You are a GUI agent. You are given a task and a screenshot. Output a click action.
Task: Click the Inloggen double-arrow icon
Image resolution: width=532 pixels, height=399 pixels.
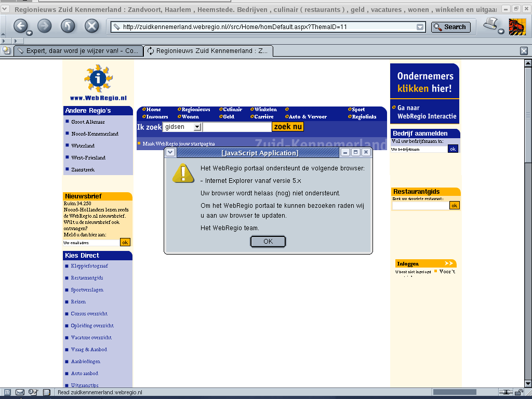pyautogui.click(x=449, y=263)
